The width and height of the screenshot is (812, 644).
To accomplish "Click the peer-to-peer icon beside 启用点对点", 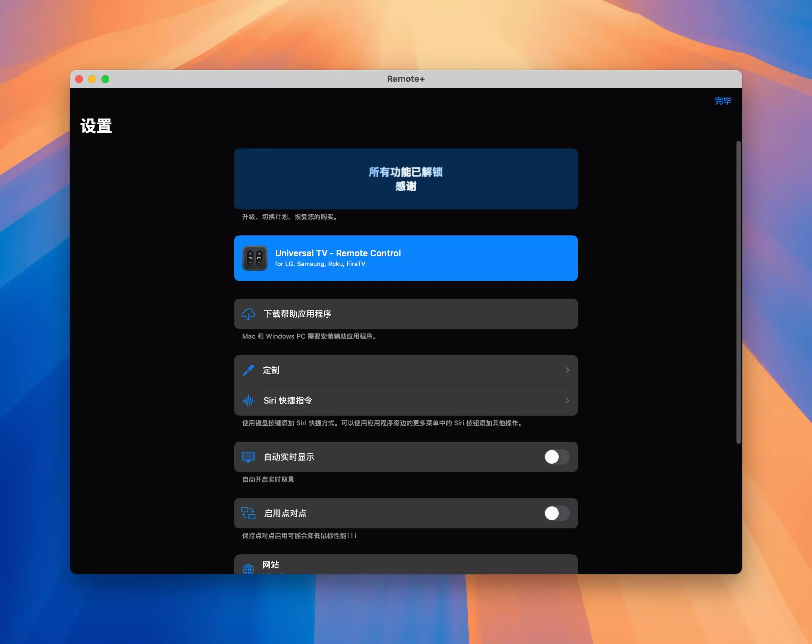I will point(248,513).
